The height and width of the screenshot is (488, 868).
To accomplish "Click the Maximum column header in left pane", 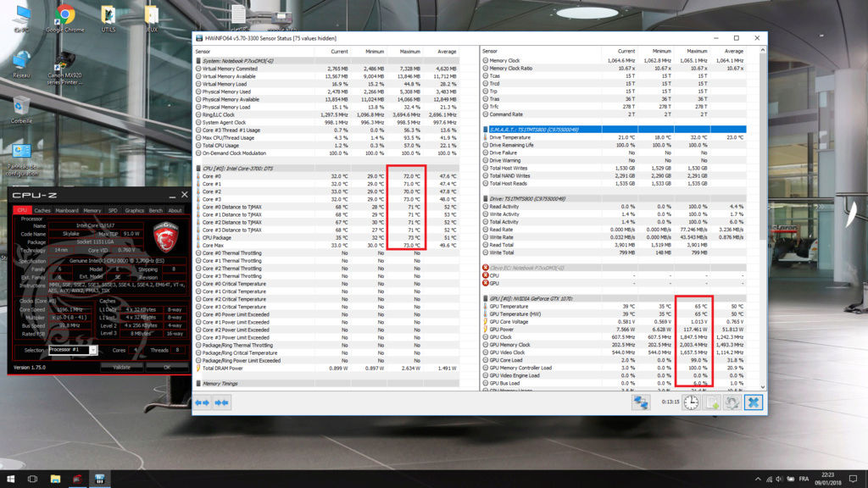I will [x=409, y=52].
